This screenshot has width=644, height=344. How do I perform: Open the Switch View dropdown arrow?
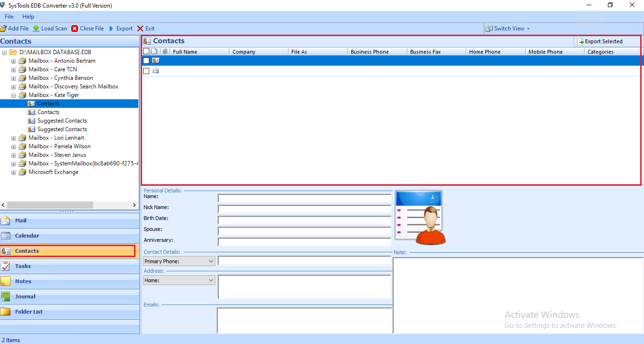point(528,29)
